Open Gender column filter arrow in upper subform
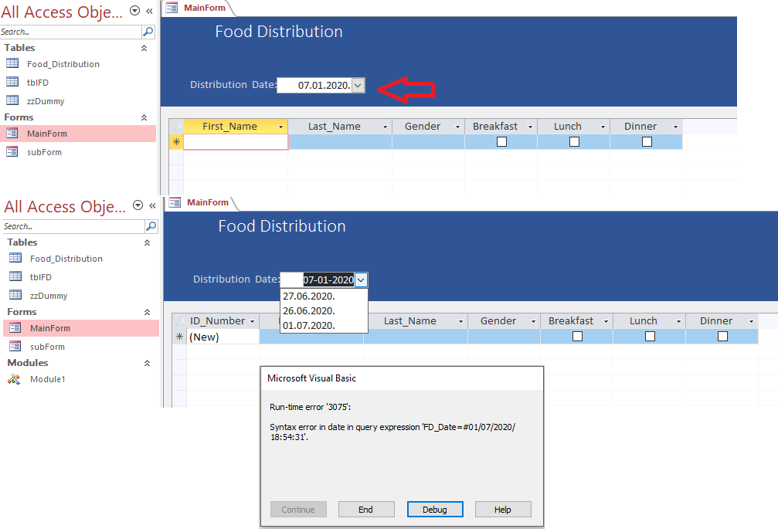778x532 pixels. coord(457,127)
